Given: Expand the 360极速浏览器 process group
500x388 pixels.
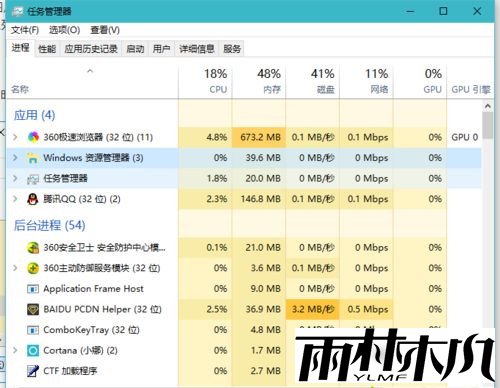Looking at the screenshot, I should click(15, 137).
